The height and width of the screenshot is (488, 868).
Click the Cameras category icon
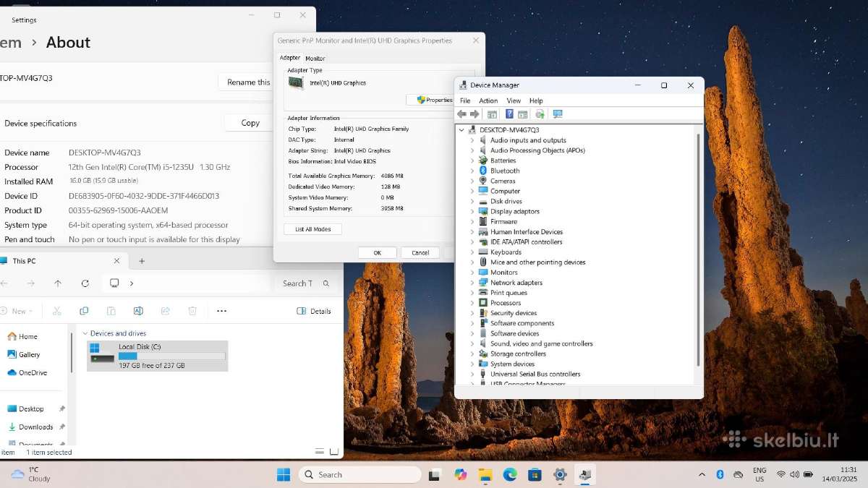483,181
